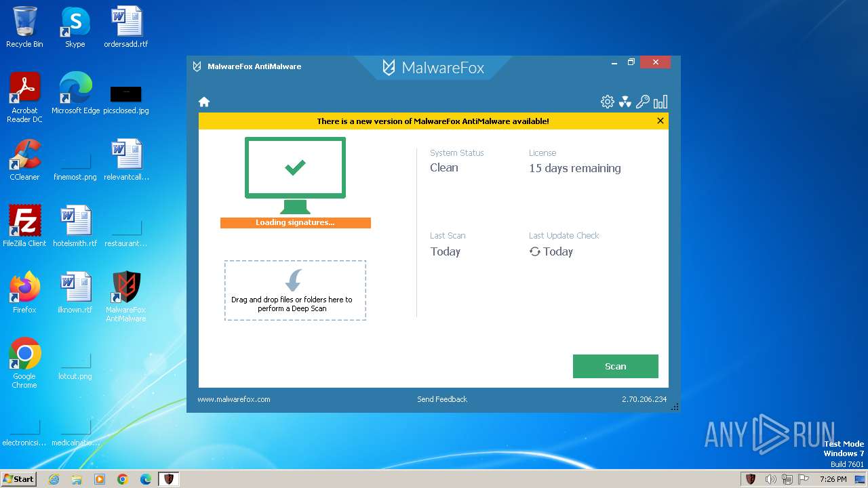Click the 15 days remaining license text
Image resolution: width=868 pixels, height=488 pixels.
pos(575,168)
